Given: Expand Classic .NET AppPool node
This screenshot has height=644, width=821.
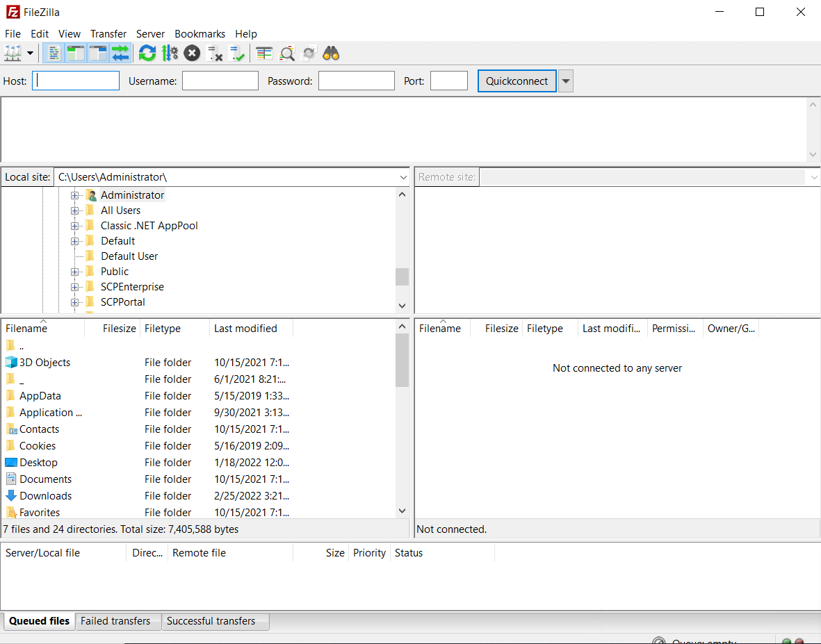Looking at the screenshot, I should point(75,226).
